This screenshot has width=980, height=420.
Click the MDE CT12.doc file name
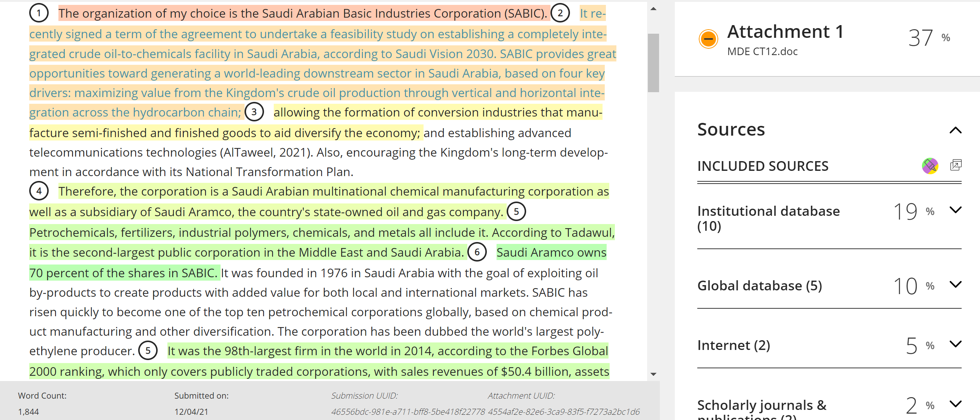click(762, 51)
